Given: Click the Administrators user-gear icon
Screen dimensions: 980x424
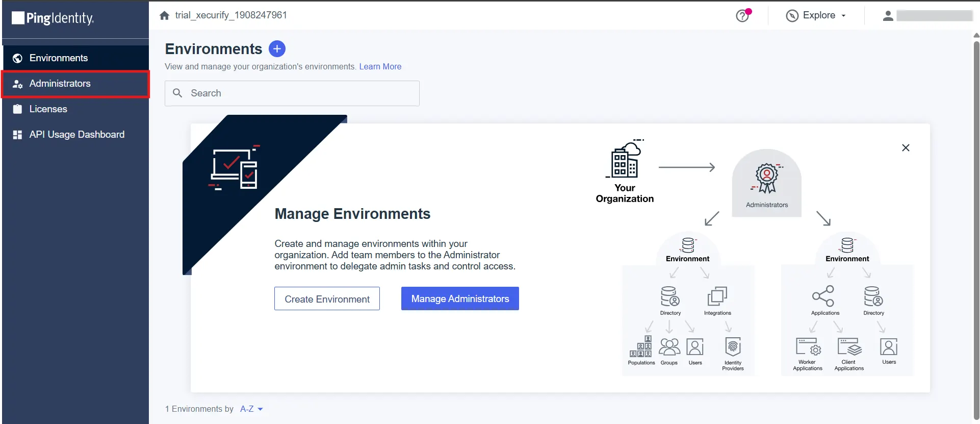Looking at the screenshot, I should [x=17, y=84].
